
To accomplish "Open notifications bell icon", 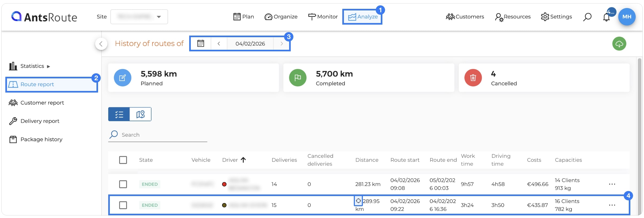I will (607, 17).
